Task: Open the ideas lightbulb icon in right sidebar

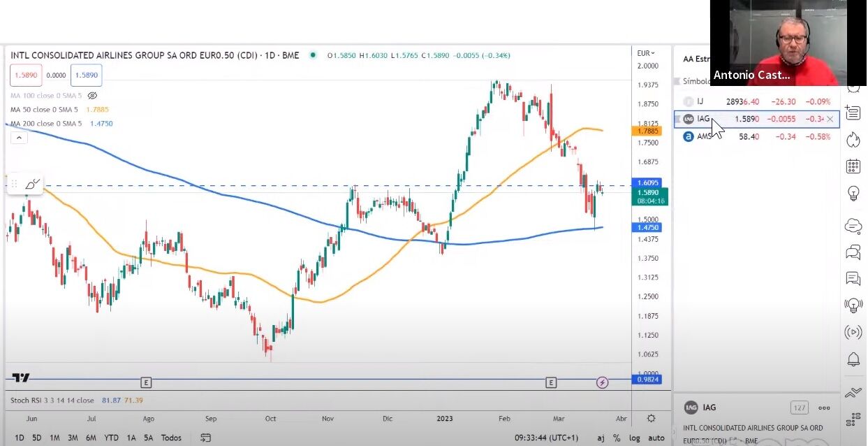Action: 853,194
